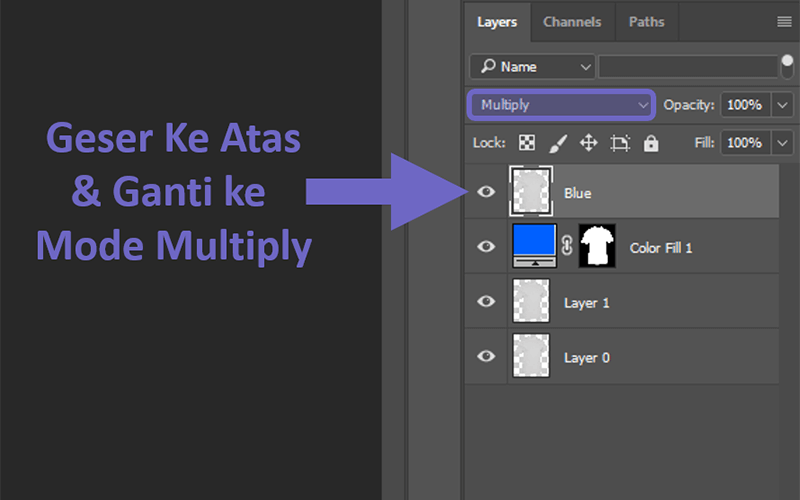The image size is (800, 500).
Task: Click the lock transparent pixels icon
Action: (x=527, y=143)
